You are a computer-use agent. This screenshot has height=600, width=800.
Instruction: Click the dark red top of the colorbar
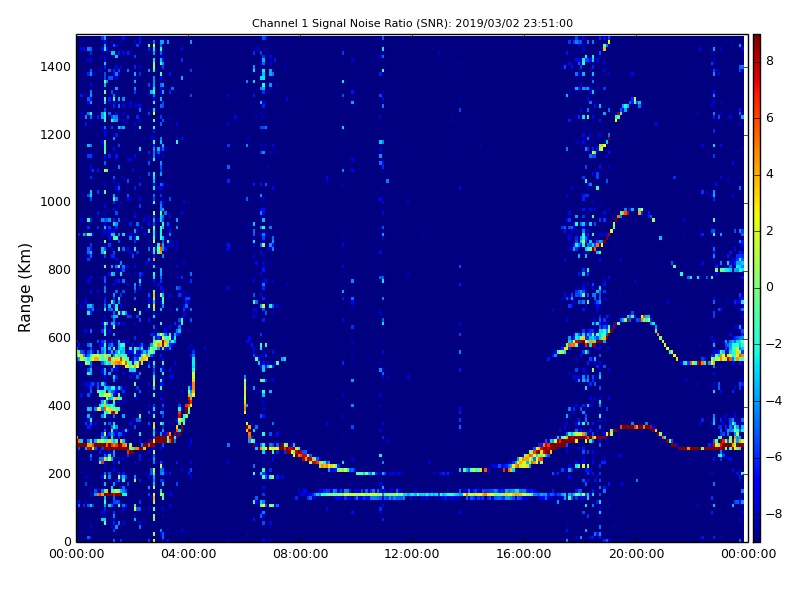[x=757, y=43]
